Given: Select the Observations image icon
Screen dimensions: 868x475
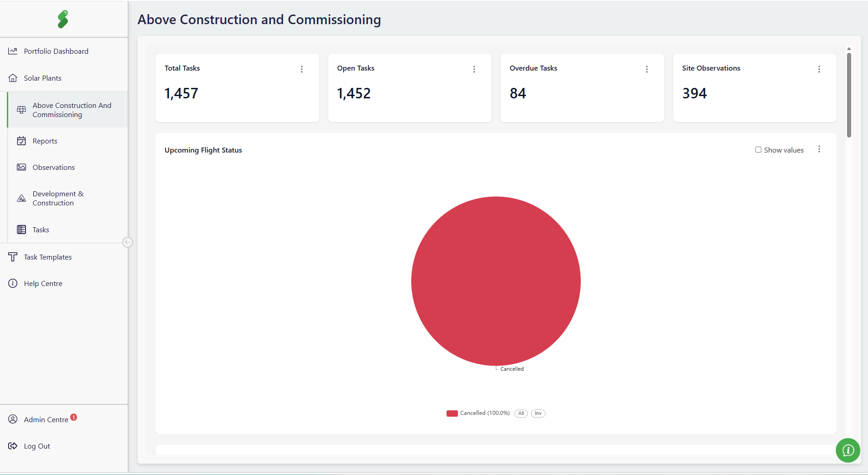Looking at the screenshot, I should (x=21, y=167).
